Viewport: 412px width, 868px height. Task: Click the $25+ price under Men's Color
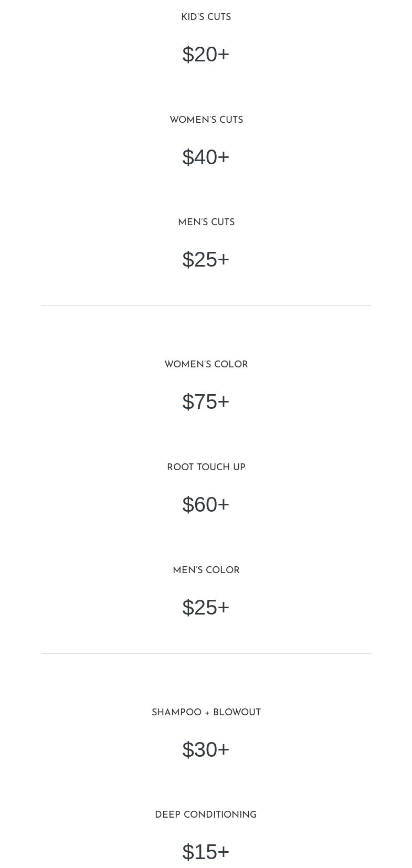tap(206, 608)
